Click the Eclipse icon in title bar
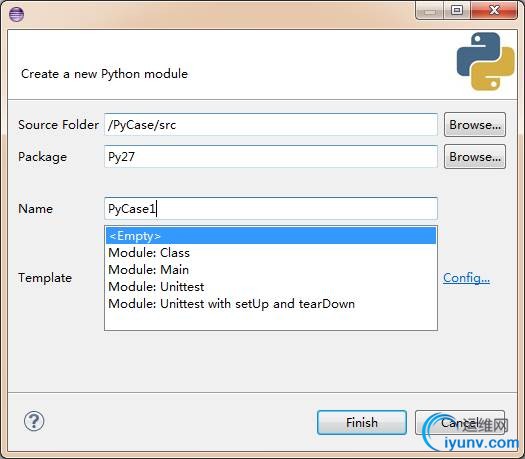Viewport: 525px width, 459px height. pyautogui.click(x=16, y=14)
